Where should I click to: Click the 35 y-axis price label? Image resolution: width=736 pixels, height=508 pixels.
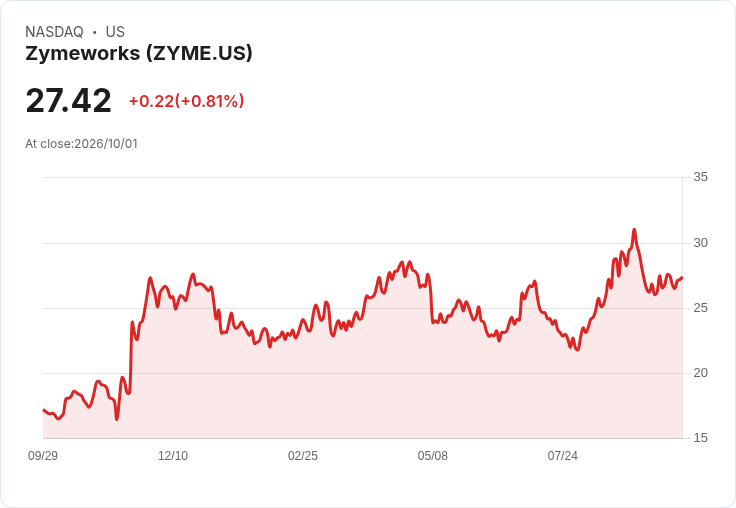[700, 177]
